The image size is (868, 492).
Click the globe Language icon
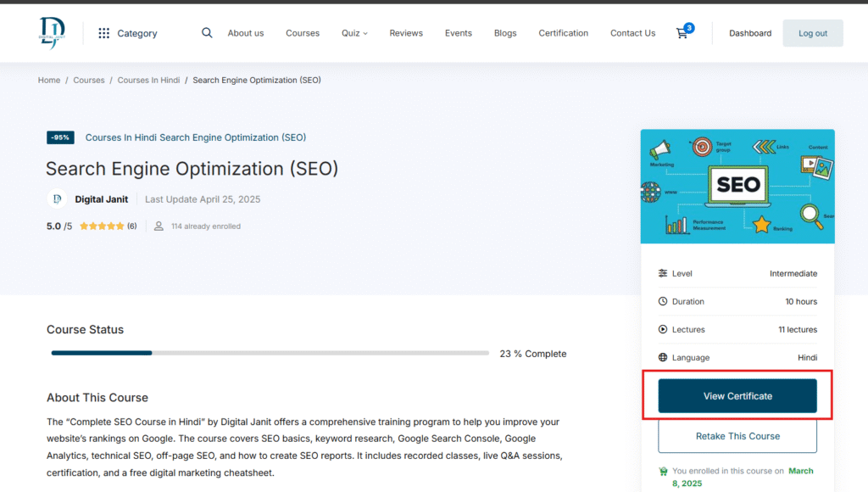tap(663, 358)
